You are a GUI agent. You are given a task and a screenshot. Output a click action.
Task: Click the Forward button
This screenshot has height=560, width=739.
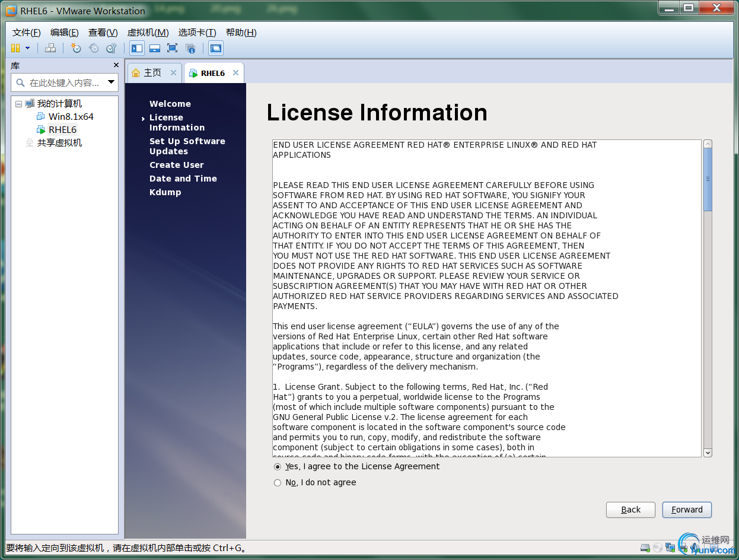(x=687, y=510)
